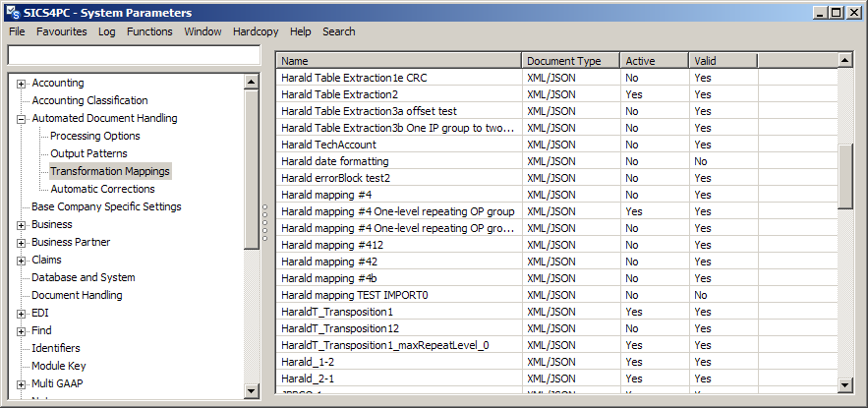The width and height of the screenshot is (868, 408).
Task: Expand the EDI tree node
Action: tap(21, 314)
